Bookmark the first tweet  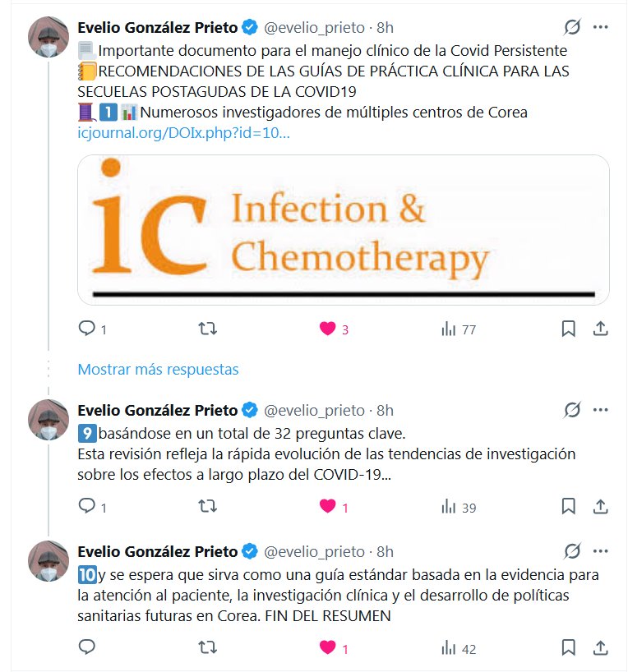568,329
